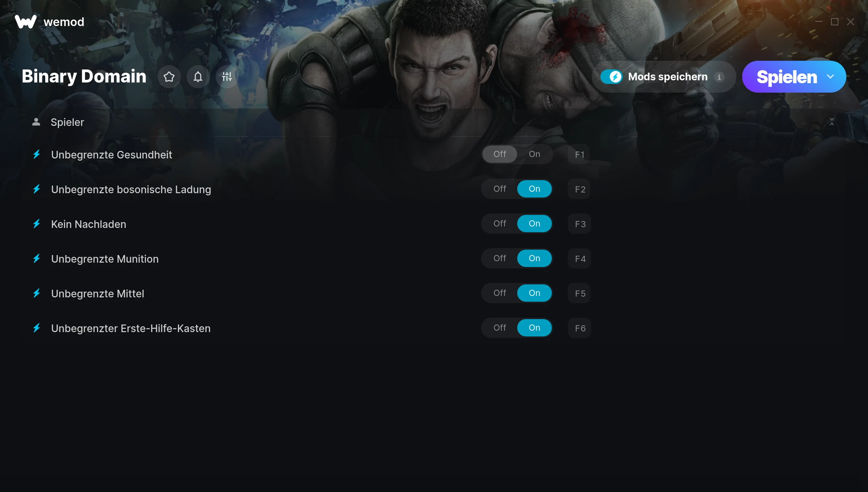
Task: Change the F1 hotkey for Unbegrenzte Gesundheit
Action: pyautogui.click(x=579, y=154)
